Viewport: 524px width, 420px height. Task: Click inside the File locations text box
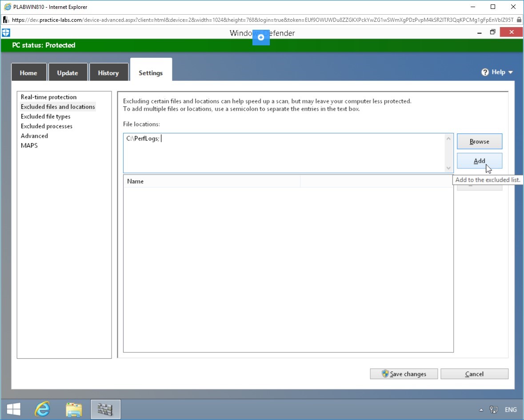pos(284,153)
